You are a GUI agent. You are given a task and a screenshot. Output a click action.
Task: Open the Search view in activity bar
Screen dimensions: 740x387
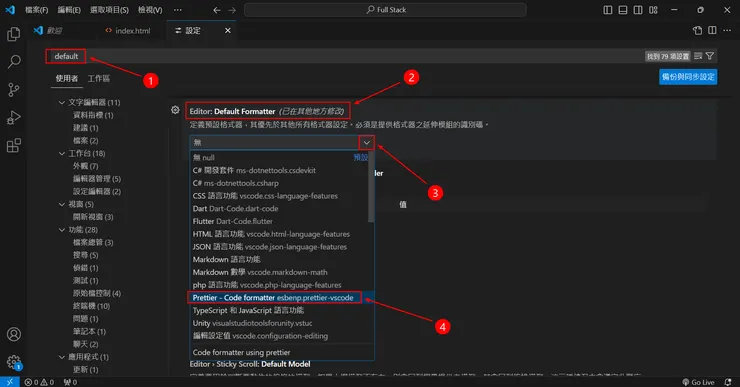pyautogui.click(x=14, y=61)
